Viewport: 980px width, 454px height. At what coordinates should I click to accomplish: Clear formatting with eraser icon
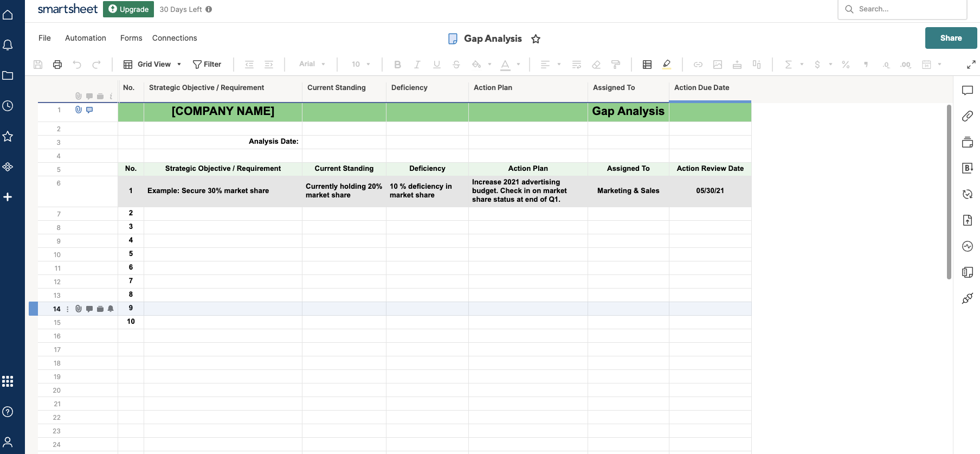(596, 65)
